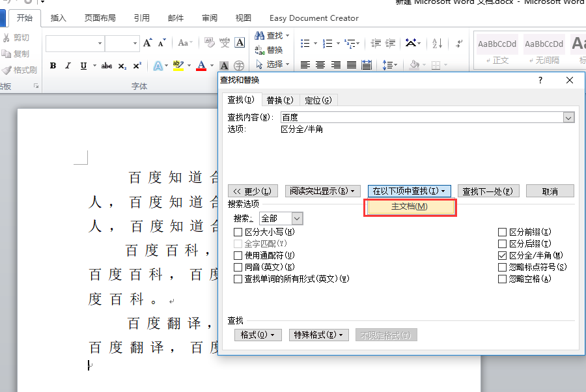Image resolution: width=586 pixels, height=392 pixels.
Task: Align text left
Action: (x=305, y=65)
